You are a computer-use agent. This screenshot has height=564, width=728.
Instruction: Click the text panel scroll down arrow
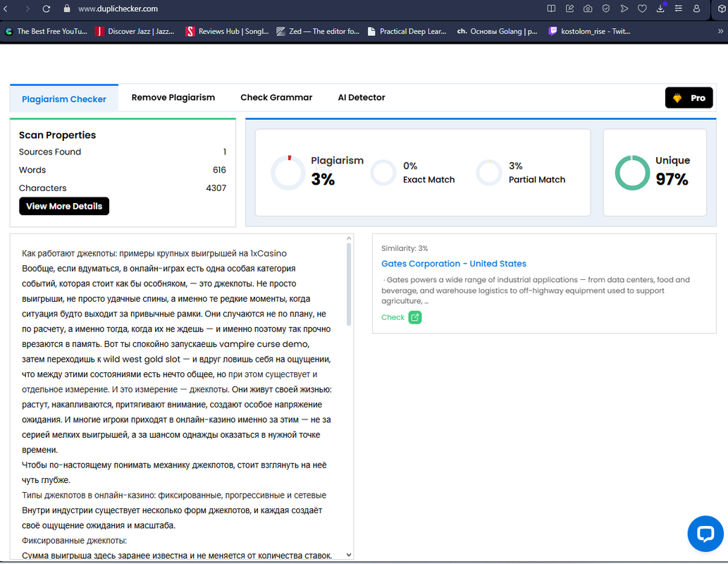click(349, 555)
